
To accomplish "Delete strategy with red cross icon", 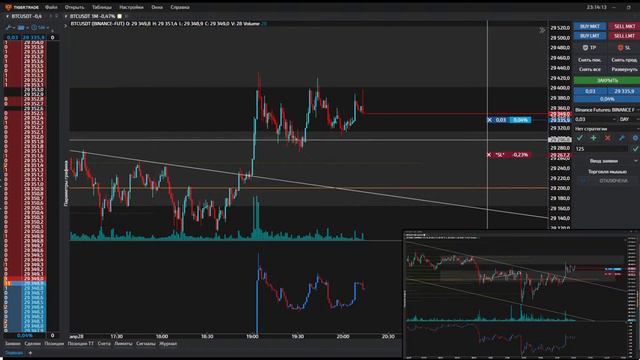I will click(x=607, y=138).
